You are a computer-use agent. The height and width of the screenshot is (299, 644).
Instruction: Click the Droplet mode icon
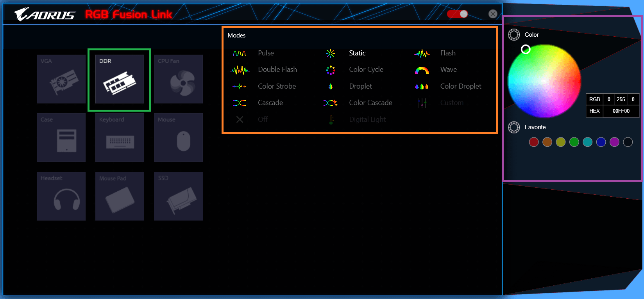point(331,86)
